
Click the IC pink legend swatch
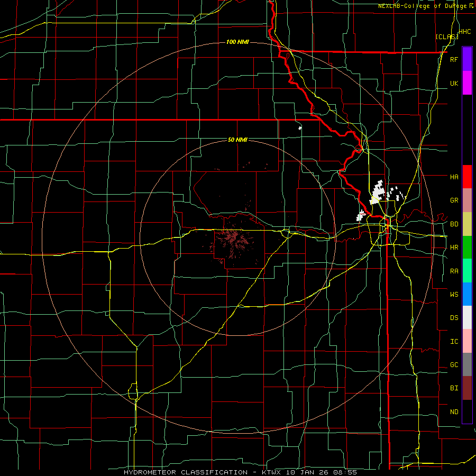click(467, 341)
